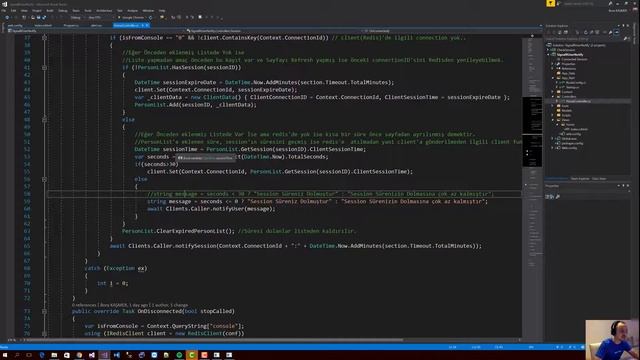Screen dimensions: 640x360
Task: Open Task View on taskbar
Action: coord(29,355)
